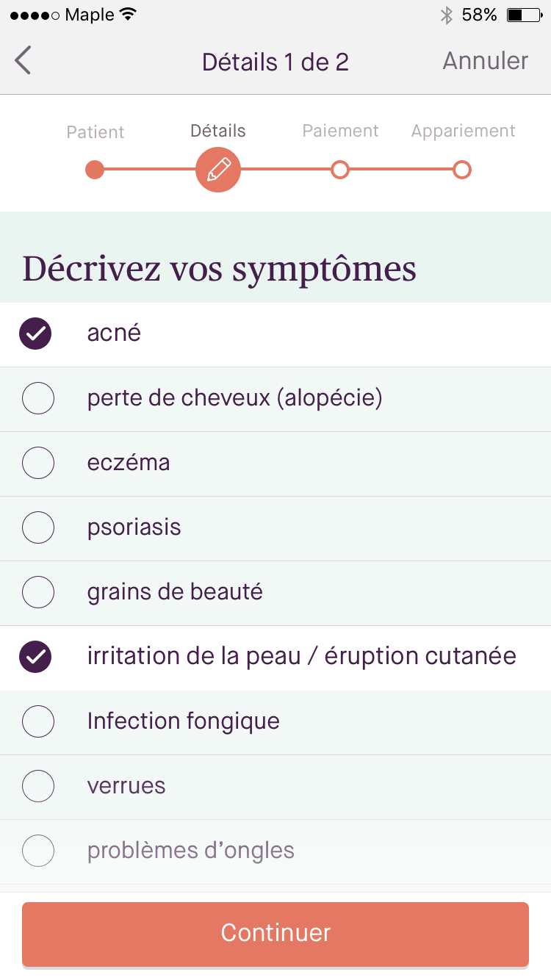Image resolution: width=551 pixels, height=980 pixels.
Task: Enable the Infection fongique checkbox
Action: 38,721
